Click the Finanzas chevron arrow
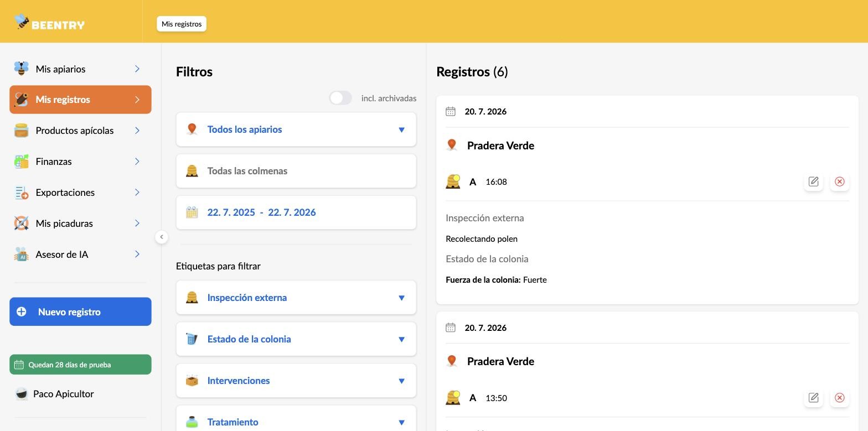Image resolution: width=868 pixels, height=431 pixels. pyautogui.click(x=137, y=162)
